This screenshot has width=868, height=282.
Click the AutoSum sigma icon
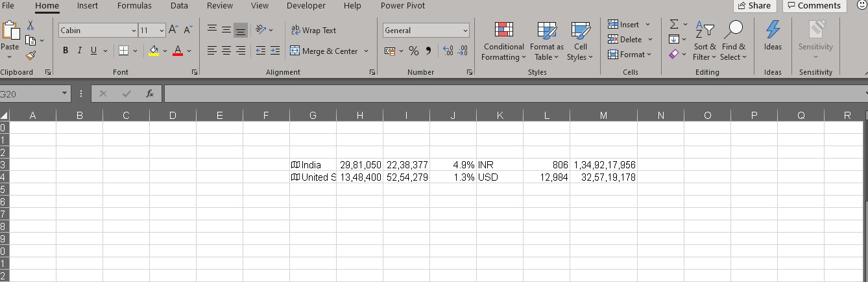[x=674, y=25]
